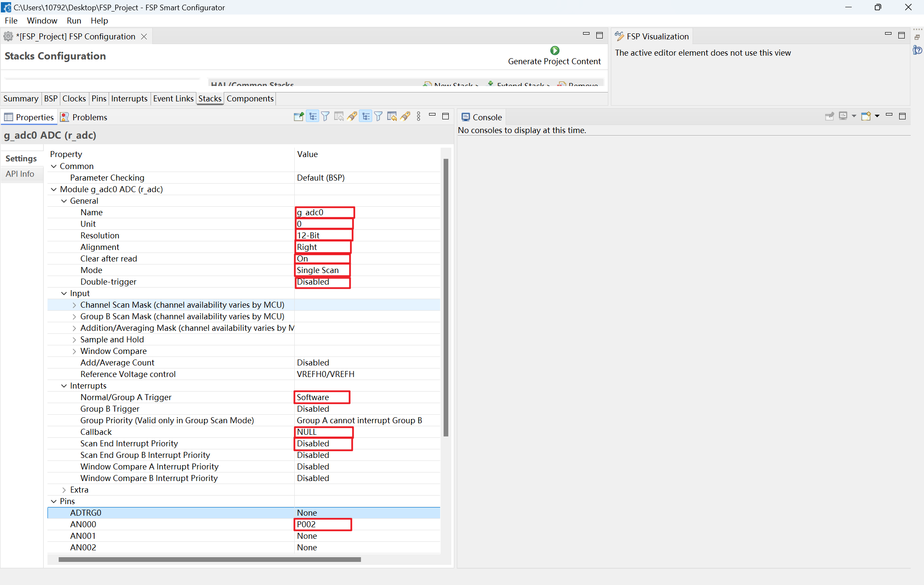This screenshot has width=924, height=585.
Task: Click the Restore icon in right side trim
Action: [917, 37]
